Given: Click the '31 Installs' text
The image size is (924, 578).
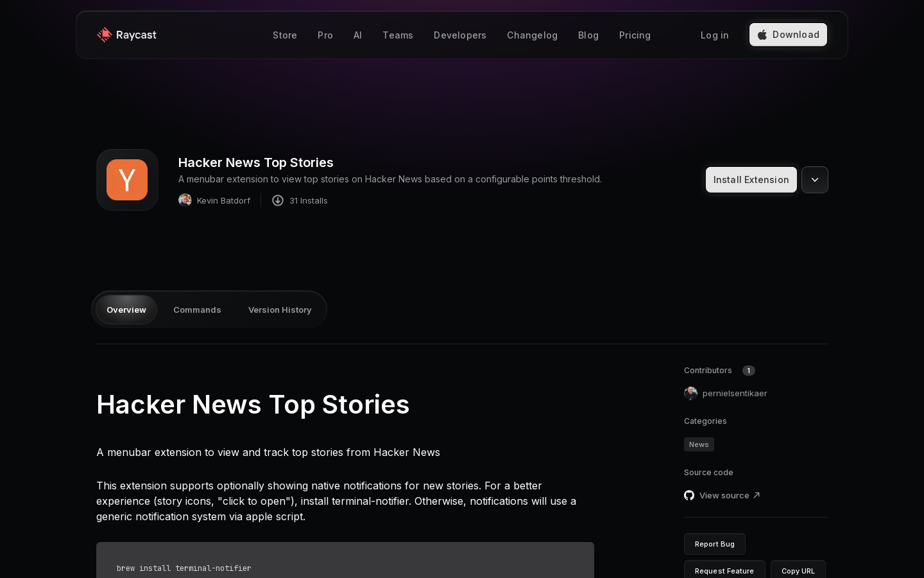Looking at the screenshot, I should coord(308,200).
